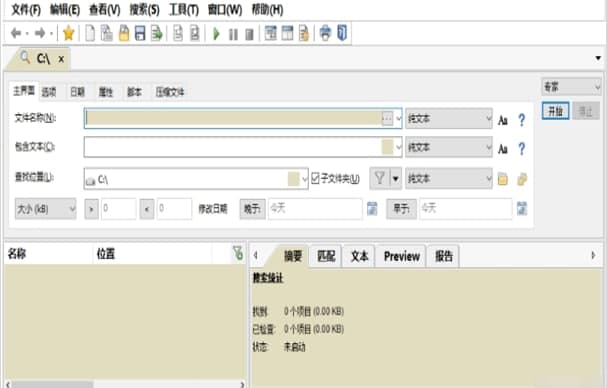This screenshot has width=607, height=388.
Task: Click into the 文件名称 file name input field
Action: pos(234,118)
